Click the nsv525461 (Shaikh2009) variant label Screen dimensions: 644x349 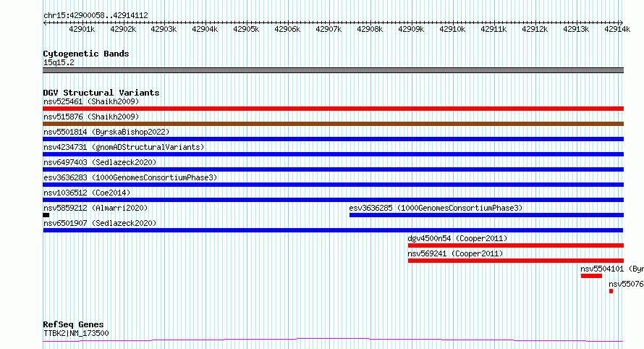pos(91,101)
